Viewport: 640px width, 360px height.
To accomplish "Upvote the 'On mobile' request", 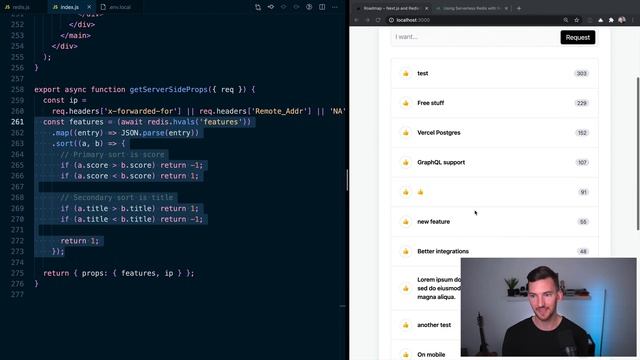I will [x=405, y=355].
